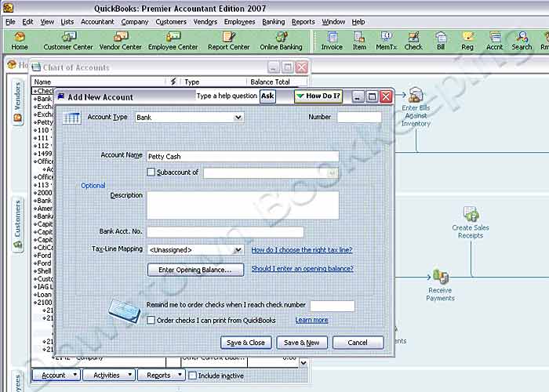Open the Activities dropdown button
Screen dimensions: 549x392
click(109, 376)
